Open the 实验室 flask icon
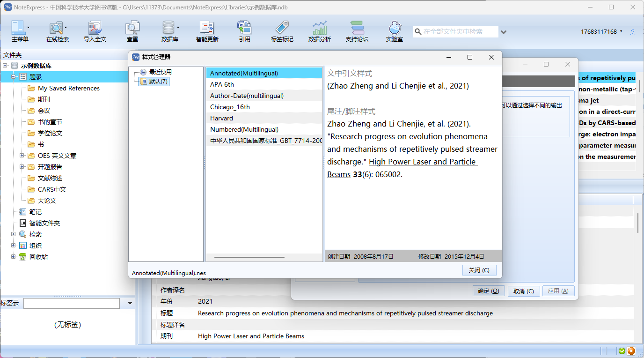Viewport: 644px width, 358px height. click(395, 27)
